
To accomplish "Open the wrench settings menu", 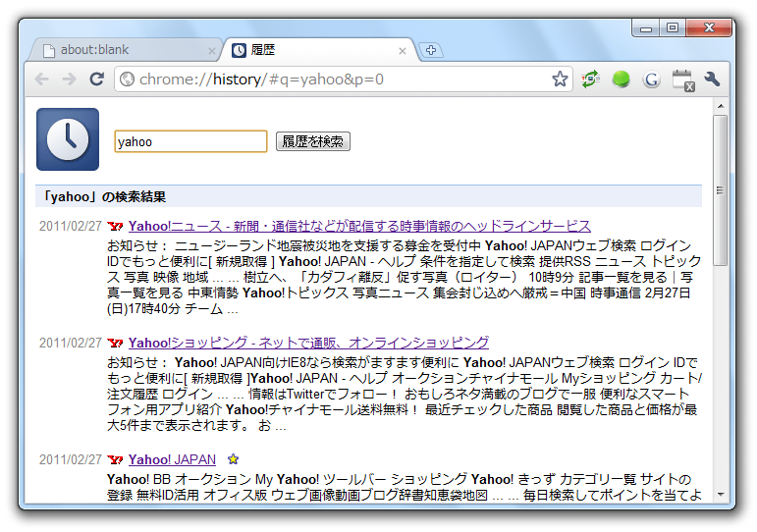I will coord(712,80).
